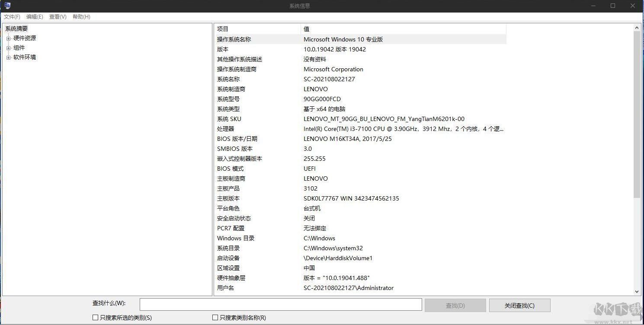The width and height of the screenshot is (644, 325).
Task: Enable 只搜索类别名称 checkbox
Action: pyautogui.click(x=215, y=317)
